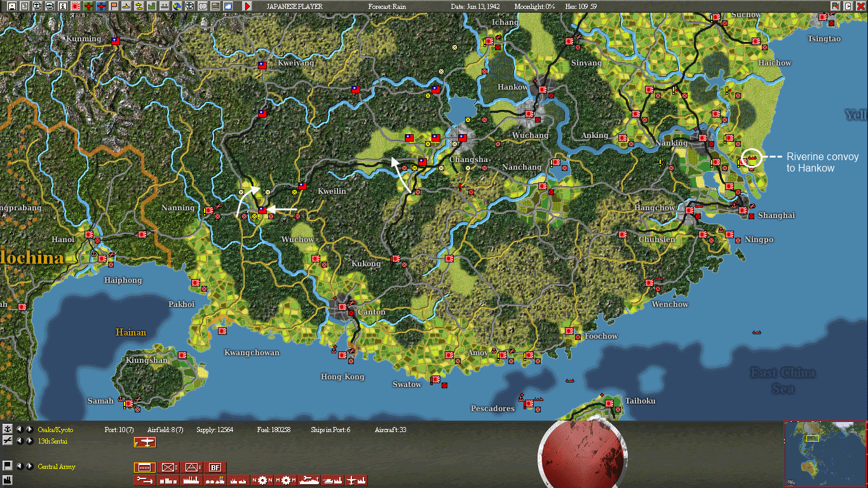Go to next air group after 13th Sentai
This screenshot has width=868, height=488.
pos(29,440)
